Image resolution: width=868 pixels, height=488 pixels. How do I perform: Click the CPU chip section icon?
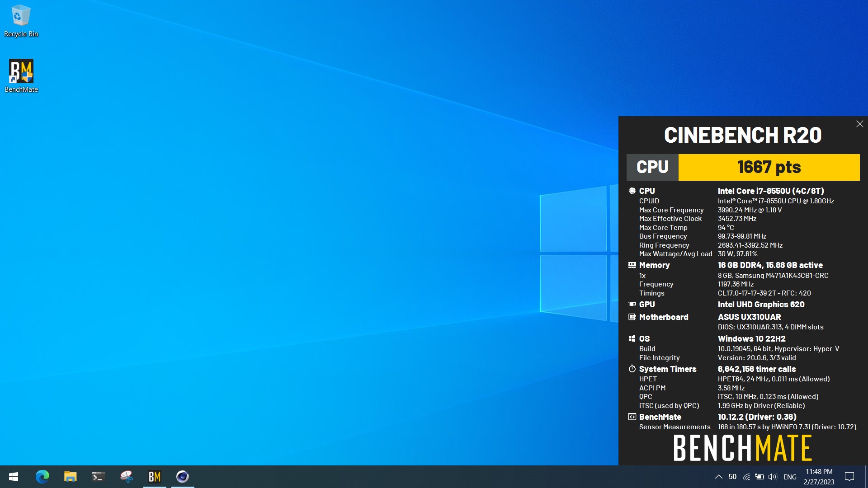[x=632, y=191]
